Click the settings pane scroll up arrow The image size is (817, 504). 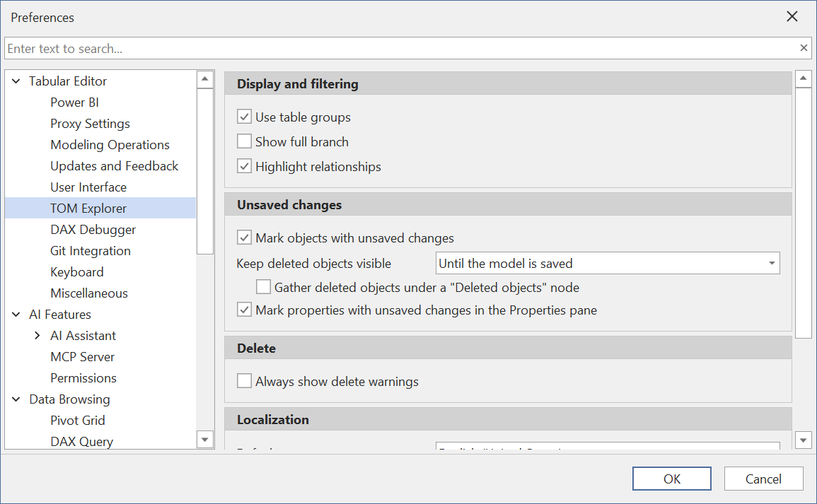click(803, 79)
